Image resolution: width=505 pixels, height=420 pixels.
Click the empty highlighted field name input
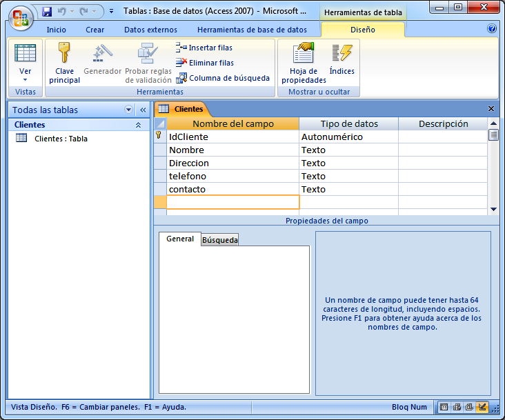(233, 202)
